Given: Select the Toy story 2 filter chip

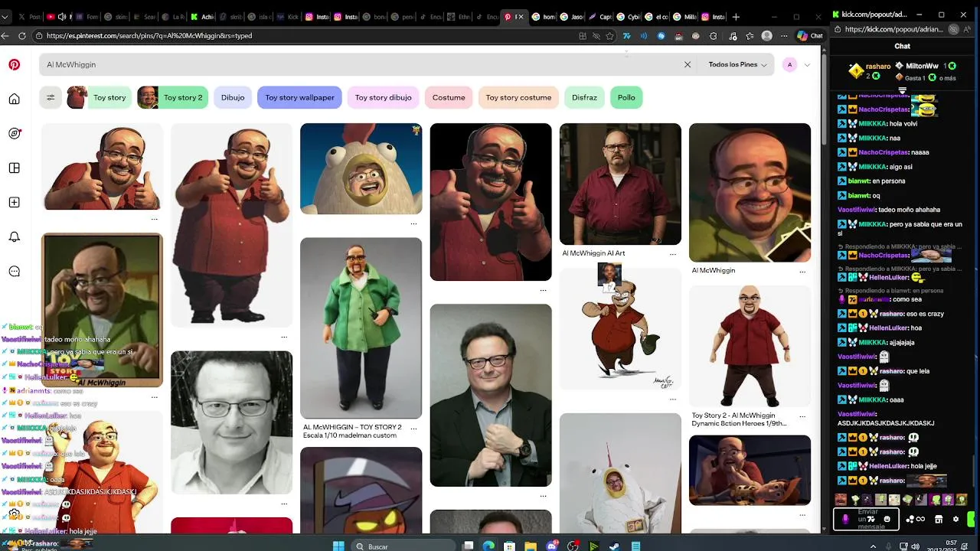Looking at the screenshot, I should (x=172, y=97).
